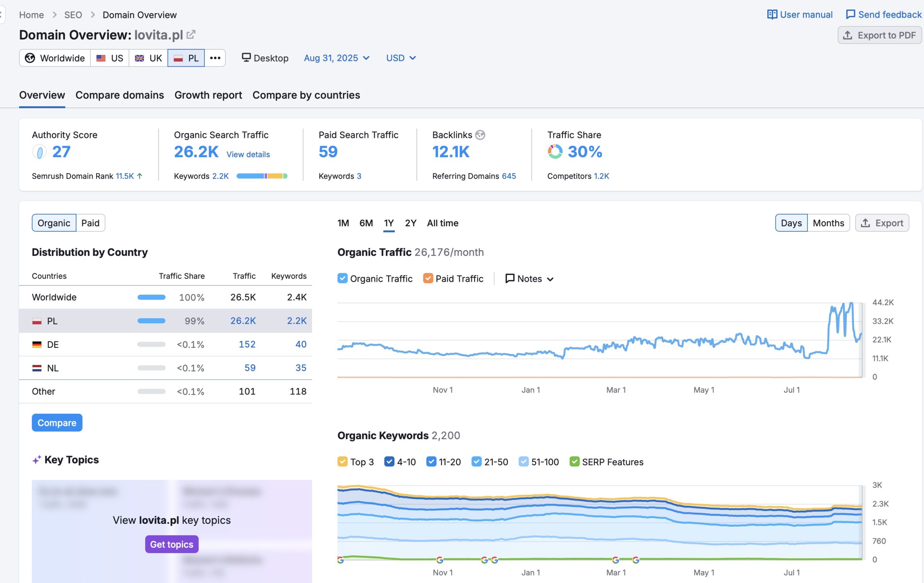The image size is (924, 583).
Task: Switch chart granularity to Days
Action: coord(791,223)
